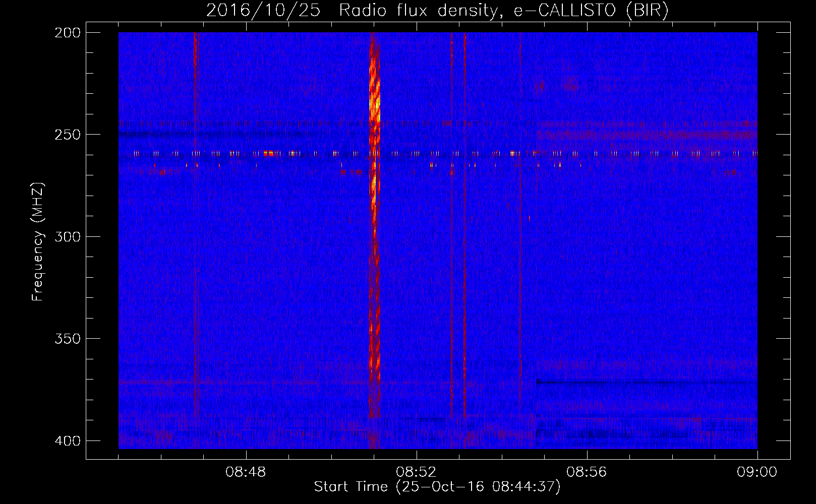Viewport: 816px width, 504px height.
Task: Click the 'Start Time' axis label
Action: [x=437, y=487]
